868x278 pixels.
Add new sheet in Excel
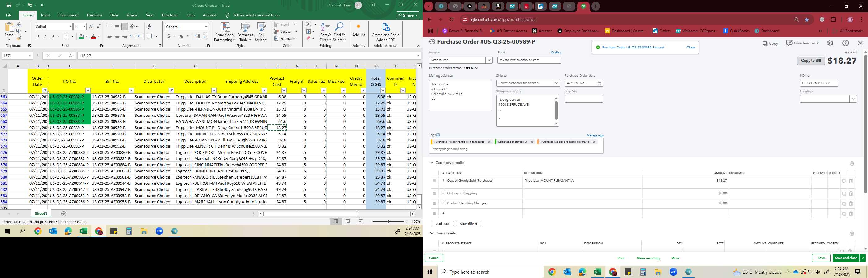click(64, 214)
